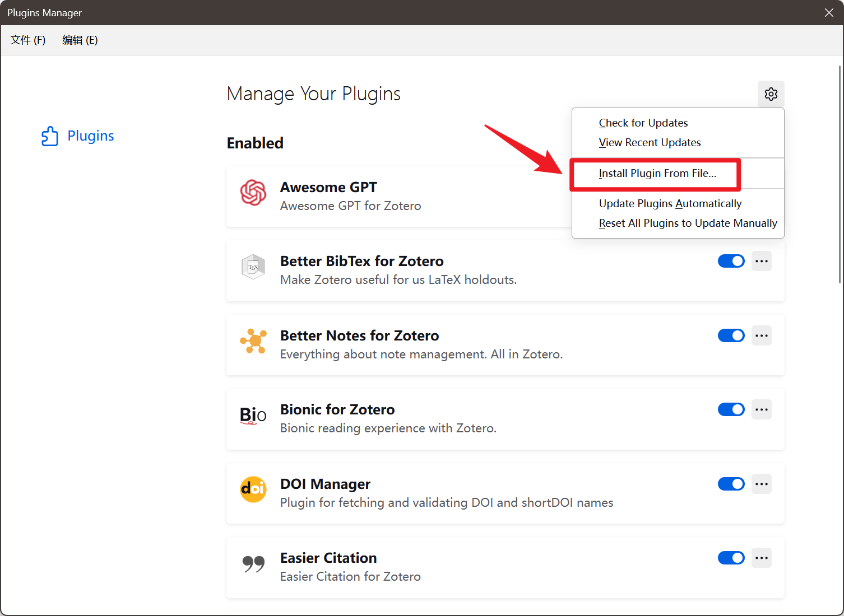Open more options for Bionic for Zotero

[x=761, y=409]
